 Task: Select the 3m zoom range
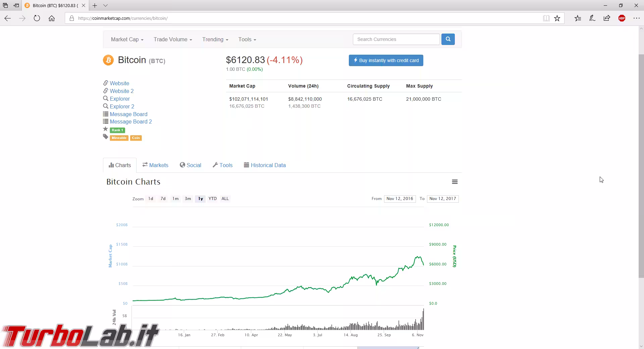[188, 199]
